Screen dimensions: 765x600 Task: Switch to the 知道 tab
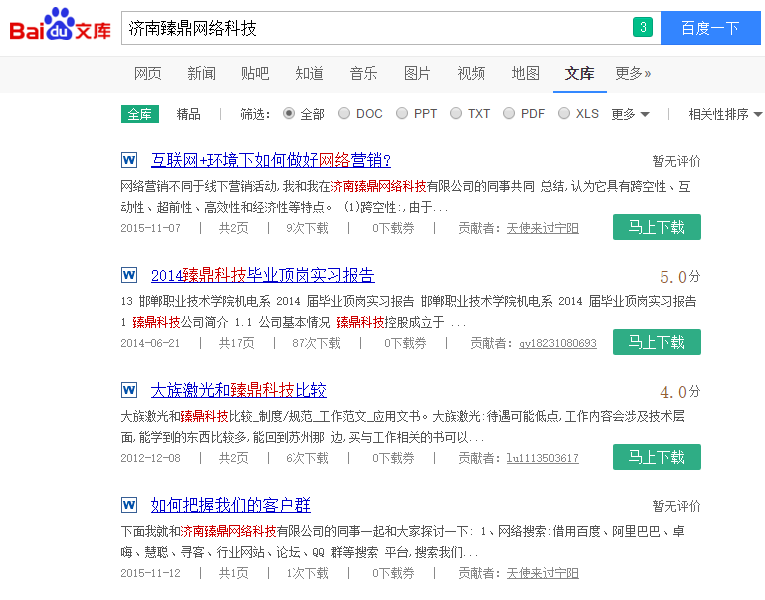(x=309, y=74)
